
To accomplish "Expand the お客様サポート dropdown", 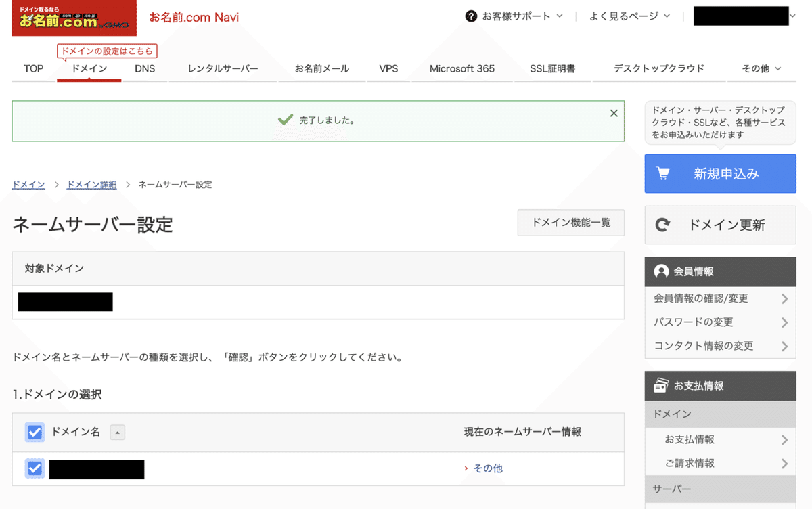I will (x=514, y=16).
